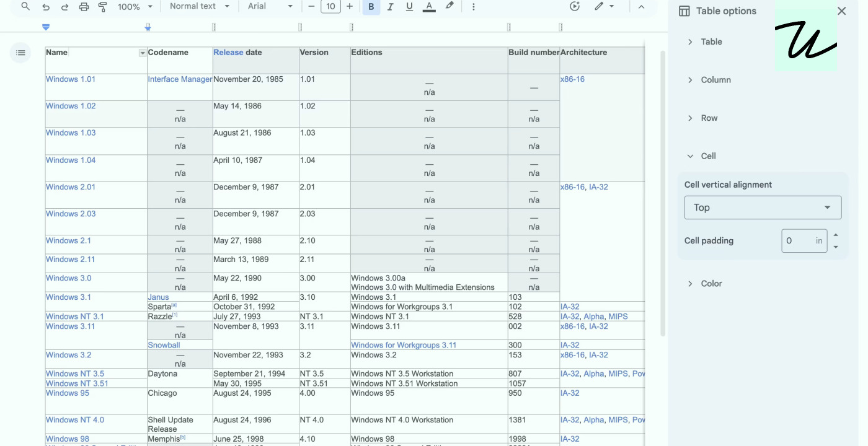Undo the last action
The width and height of the screenshot is (868, 446).
(x=45, y=6)
